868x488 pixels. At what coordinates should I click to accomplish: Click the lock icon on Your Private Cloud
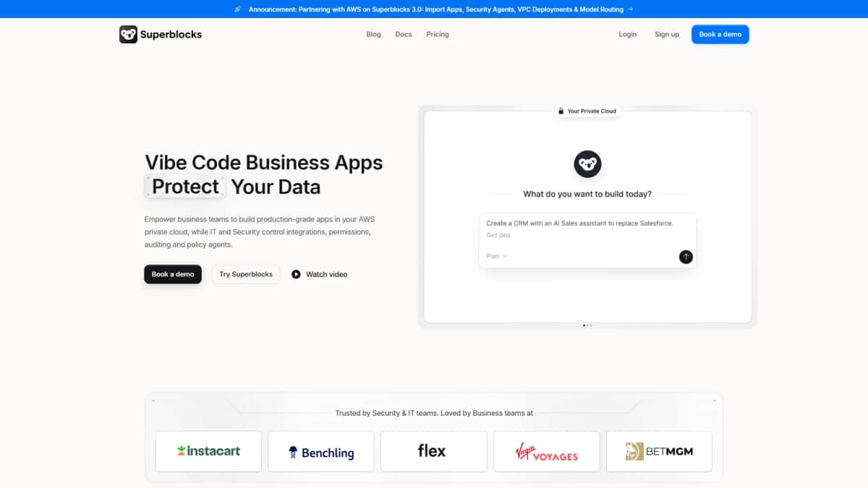tap(561, 111)
